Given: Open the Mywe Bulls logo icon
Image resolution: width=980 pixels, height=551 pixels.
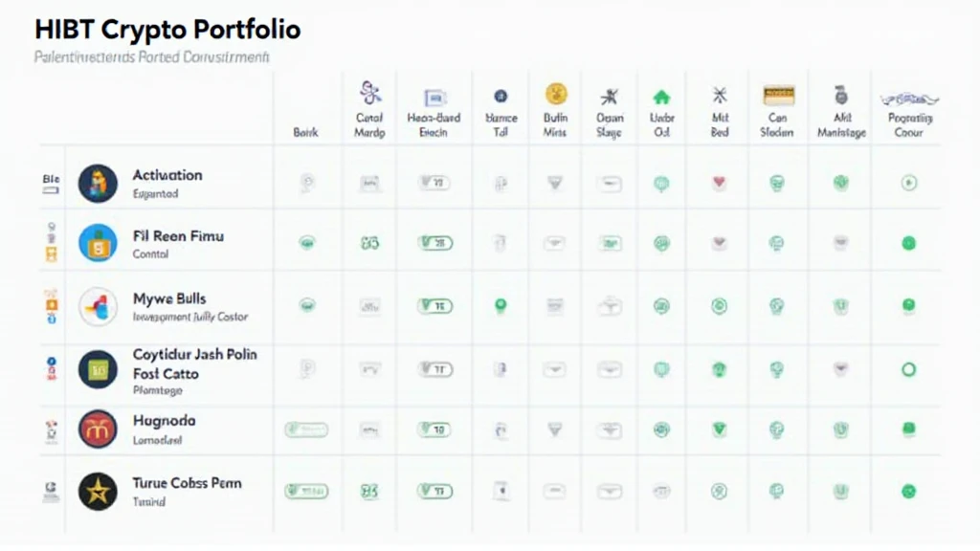Looking at the screenshot, I should (x=98, y=306).
